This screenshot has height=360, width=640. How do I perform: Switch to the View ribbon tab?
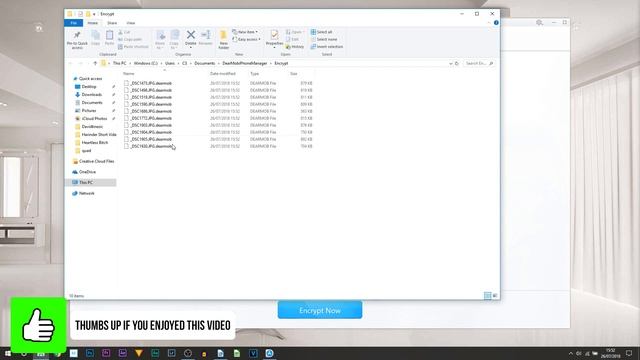(131, 23)
